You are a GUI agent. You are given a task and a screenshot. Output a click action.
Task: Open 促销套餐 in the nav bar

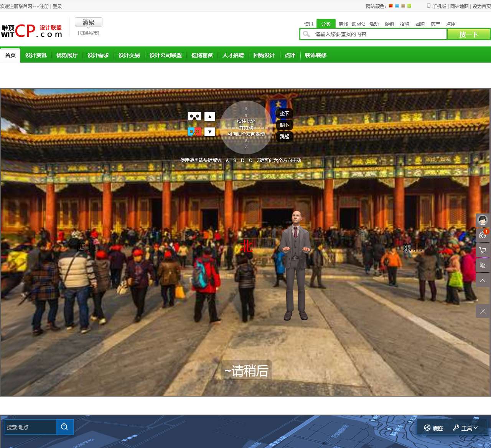[202, 55]
